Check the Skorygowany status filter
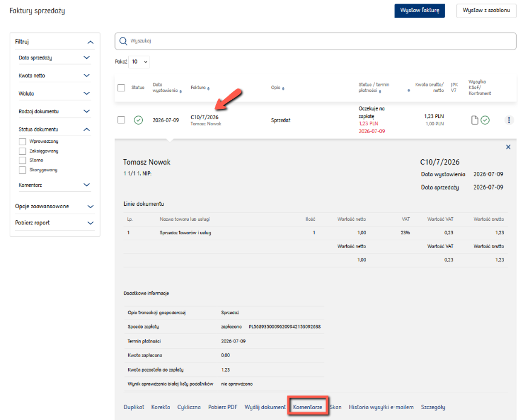Viewport: 518px width, 420px height. point(22,170)
